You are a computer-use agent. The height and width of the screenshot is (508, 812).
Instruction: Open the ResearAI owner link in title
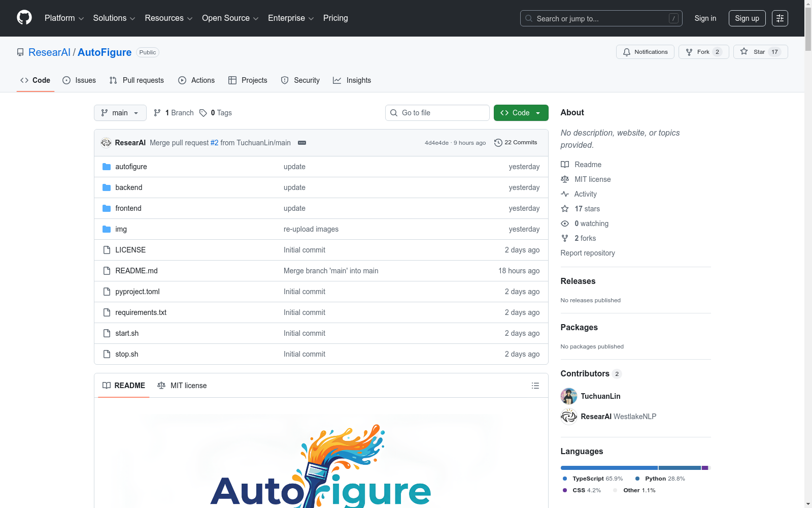(49, 52)
